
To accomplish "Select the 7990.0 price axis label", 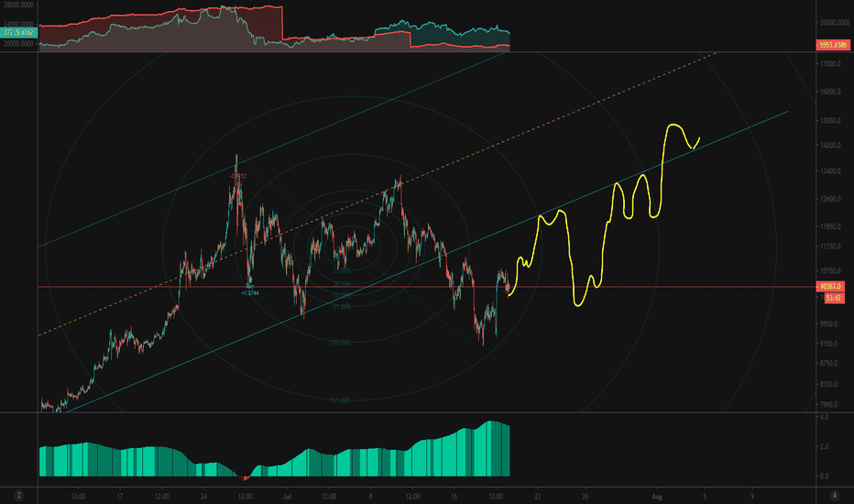I will (x=829, y=404).
